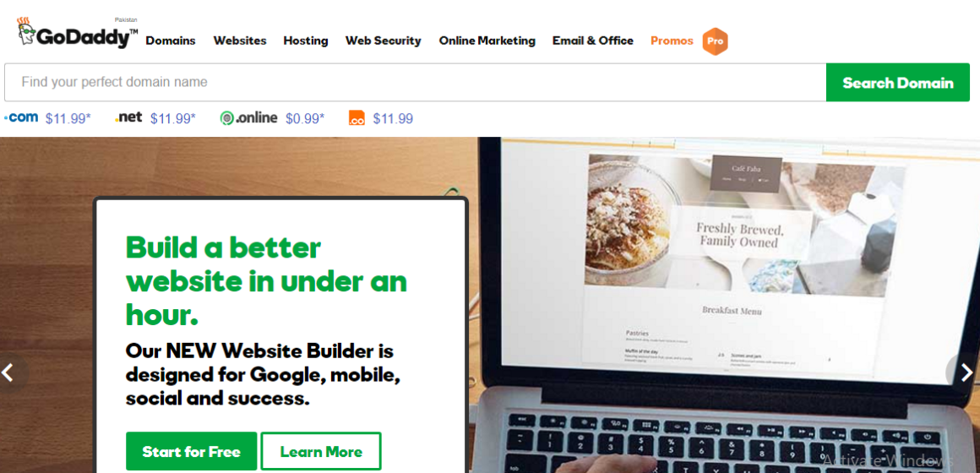Open the Web Security menu
The width and height of the screenshot is (980, 473).
point(383,41)
